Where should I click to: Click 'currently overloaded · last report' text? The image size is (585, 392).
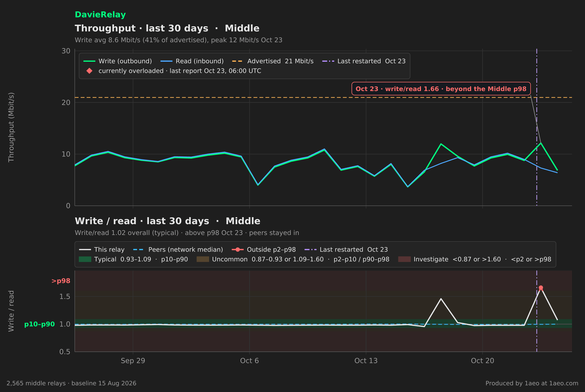180,71
